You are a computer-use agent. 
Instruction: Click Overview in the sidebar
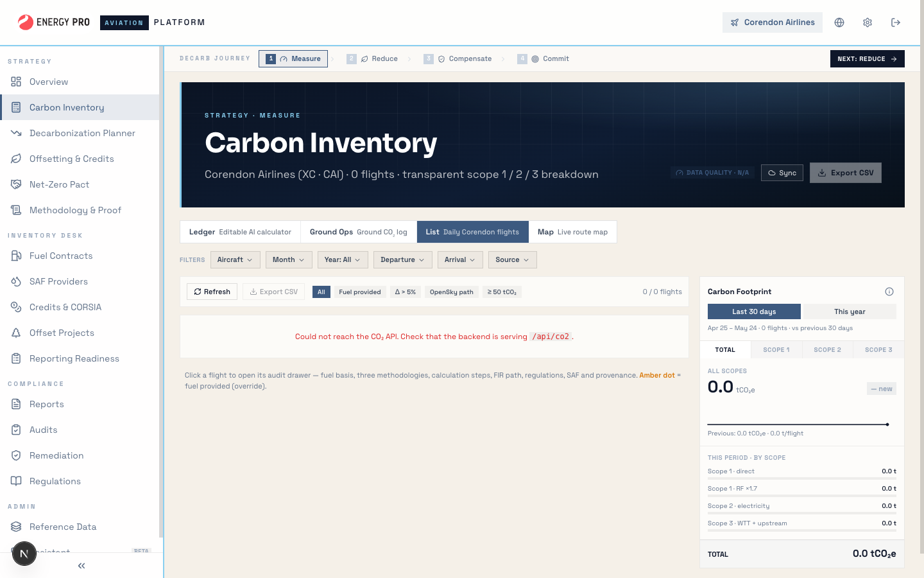tap(80, 82)
